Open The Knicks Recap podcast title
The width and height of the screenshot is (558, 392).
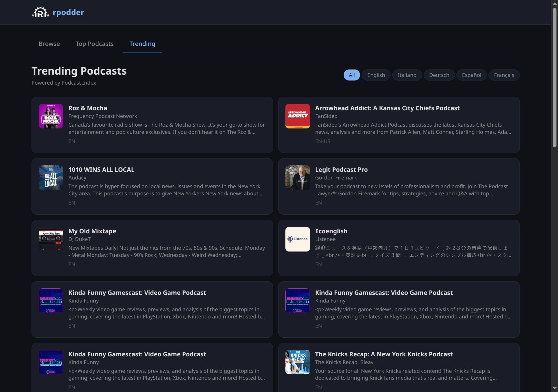[384, 354]
